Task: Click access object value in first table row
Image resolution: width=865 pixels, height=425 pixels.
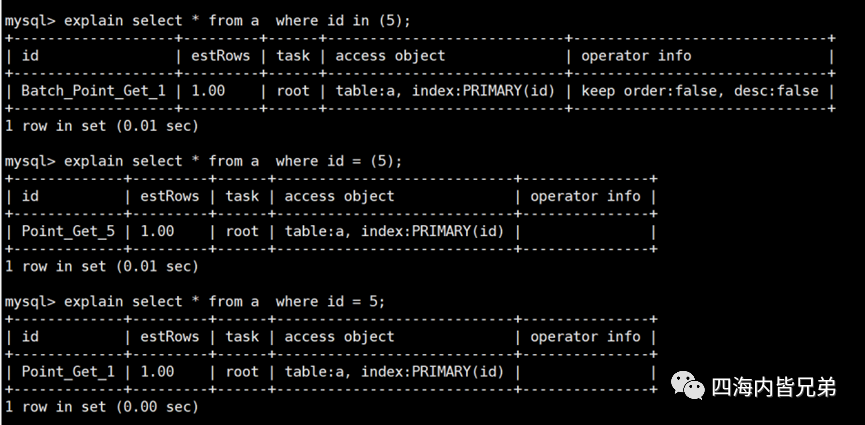Action: tap(444, 90)
